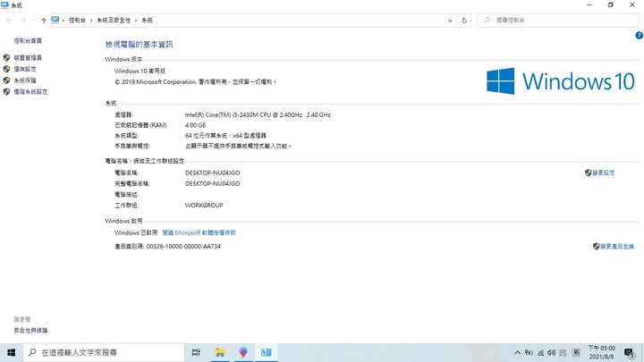
Task: Open the Action Center notifications icon
Action: 629,352
